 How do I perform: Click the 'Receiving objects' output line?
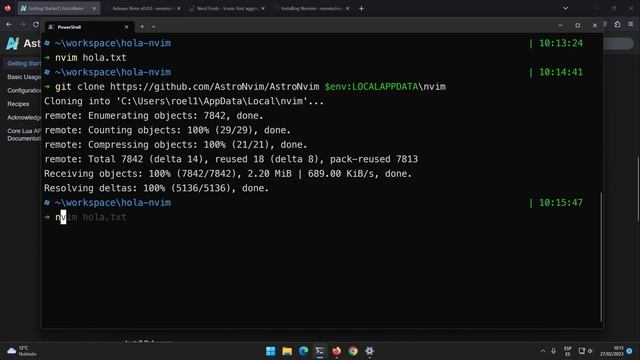pos(228,174)
